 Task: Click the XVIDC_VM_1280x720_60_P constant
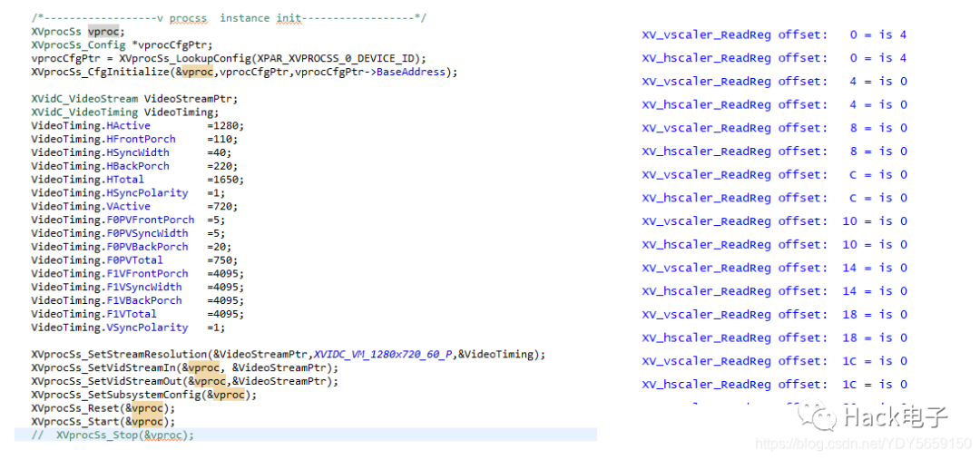click(x=383, y=355)
